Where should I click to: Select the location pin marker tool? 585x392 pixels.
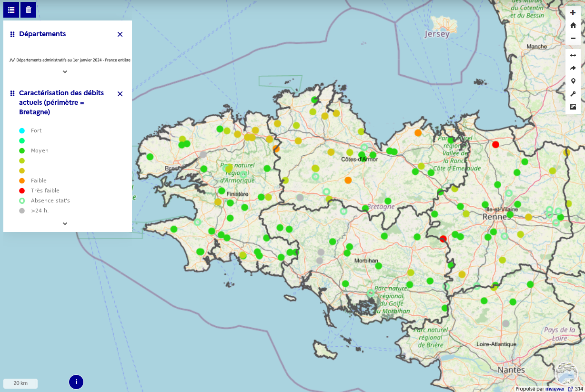click(573, 81)
